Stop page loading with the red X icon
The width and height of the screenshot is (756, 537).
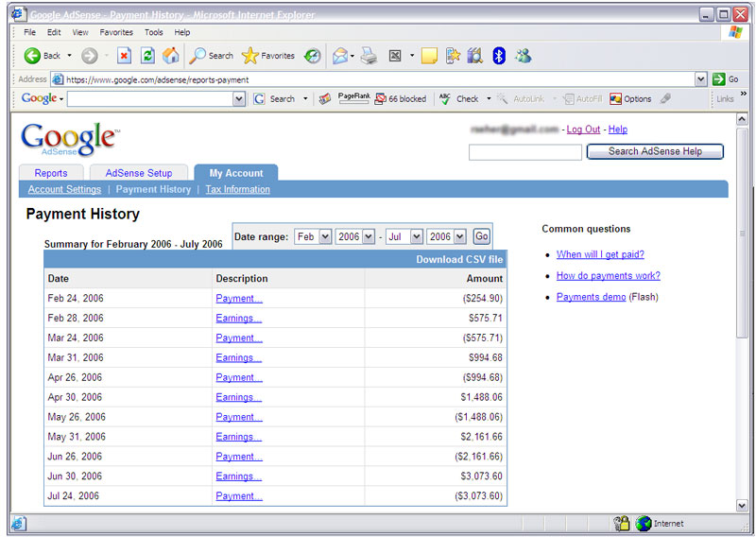[125, 56]
